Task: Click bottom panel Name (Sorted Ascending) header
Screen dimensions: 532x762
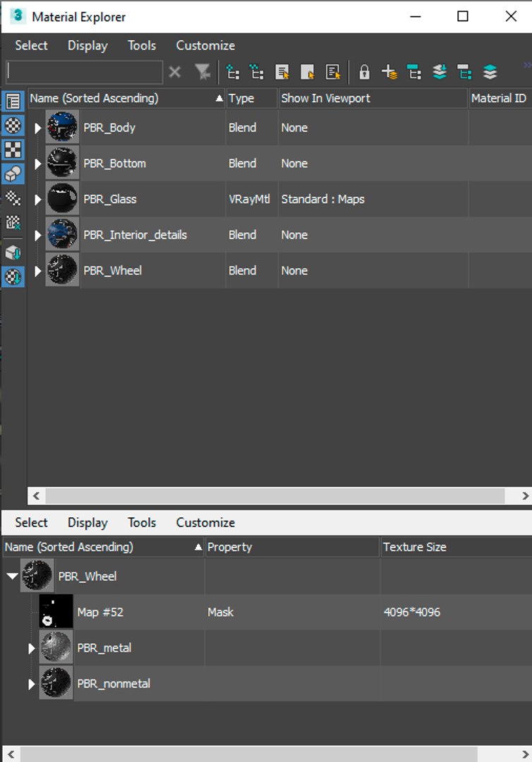Action: (103, 547)
